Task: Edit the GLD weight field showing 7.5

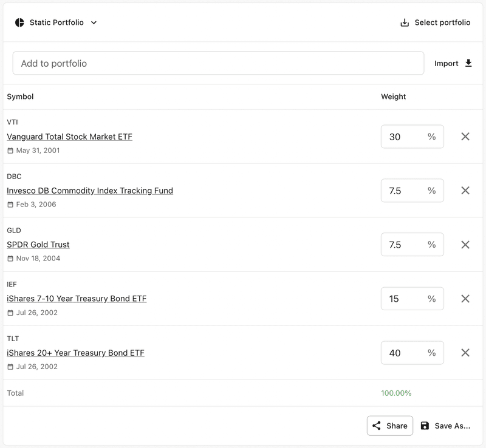Action: click(x=412, y=245)
